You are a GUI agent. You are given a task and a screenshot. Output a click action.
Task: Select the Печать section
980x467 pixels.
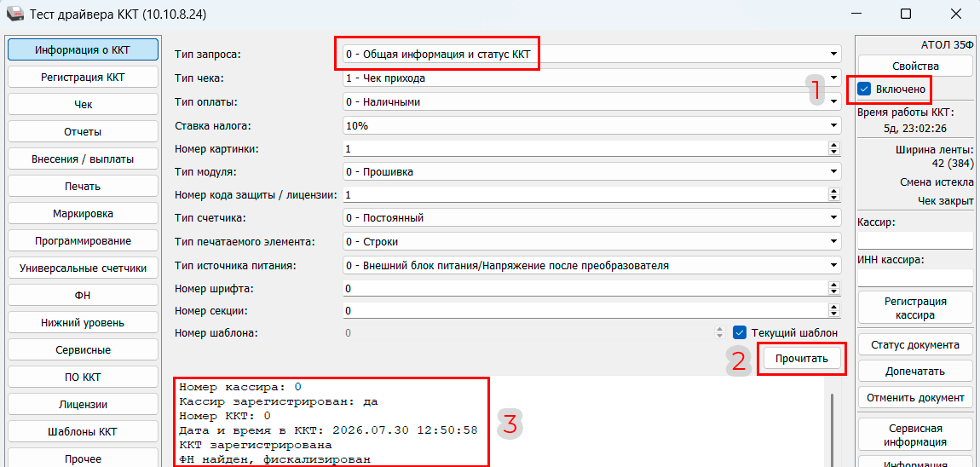[83, 187]
